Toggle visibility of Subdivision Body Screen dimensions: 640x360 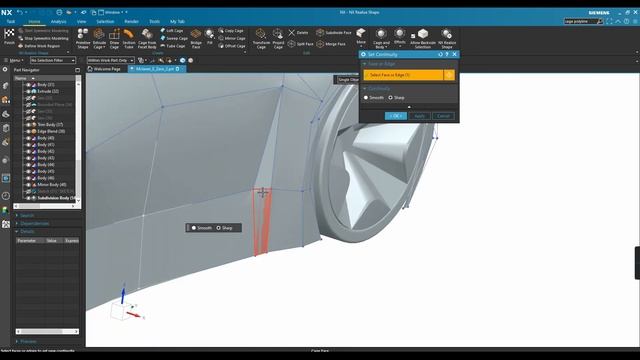click(x=28, y=198)
